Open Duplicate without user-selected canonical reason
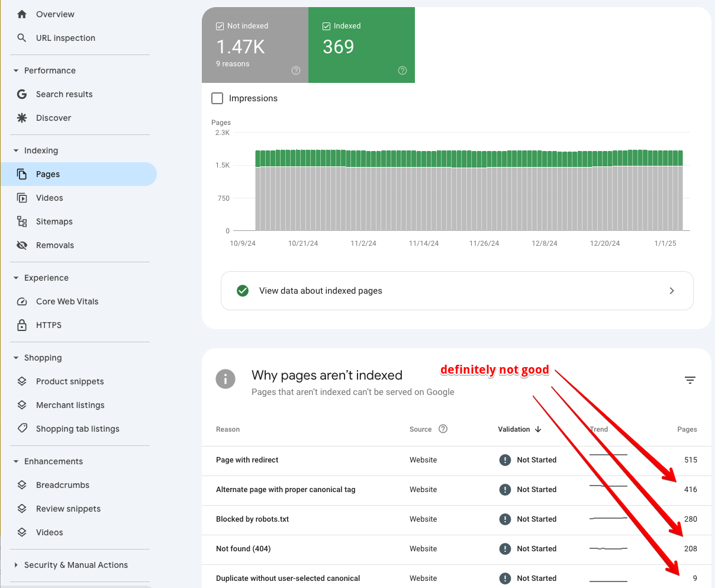The height and width of the screenshot is (588, 715). [456, 578]
